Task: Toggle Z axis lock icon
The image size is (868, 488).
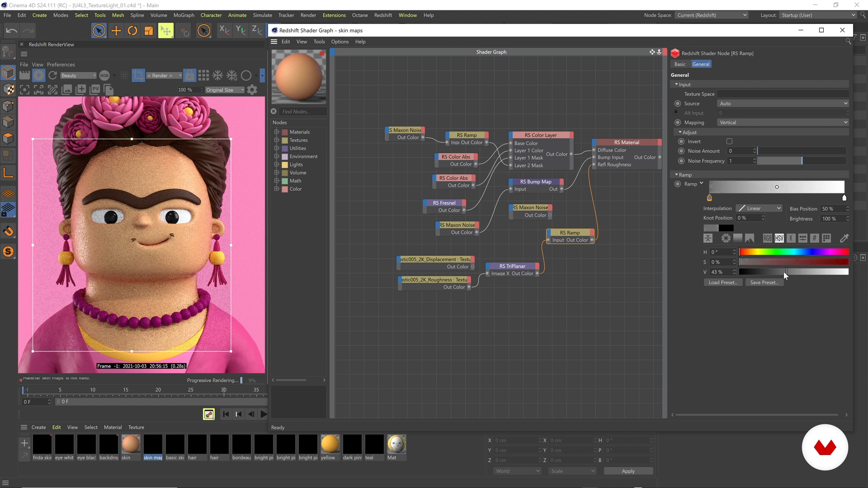Action: click(256, 30)
